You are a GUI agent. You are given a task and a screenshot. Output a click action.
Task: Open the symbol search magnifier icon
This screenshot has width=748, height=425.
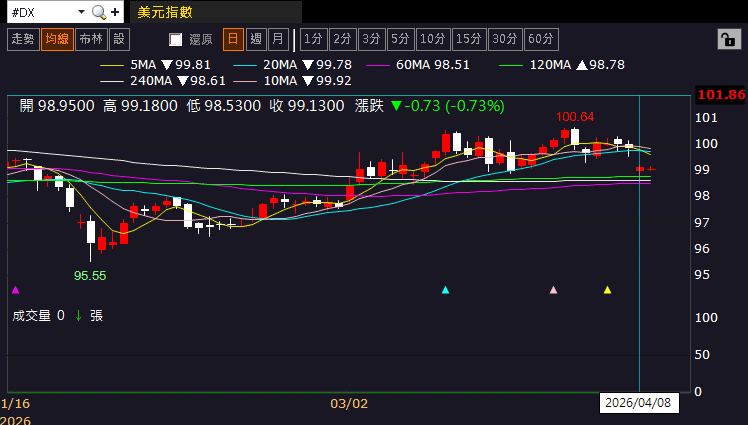point(99,12)
